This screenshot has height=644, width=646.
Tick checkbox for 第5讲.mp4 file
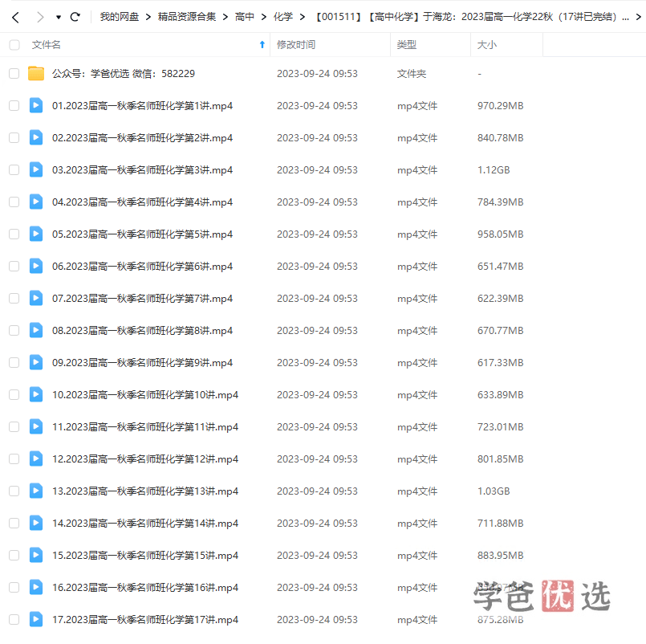[x=14, y=234]
